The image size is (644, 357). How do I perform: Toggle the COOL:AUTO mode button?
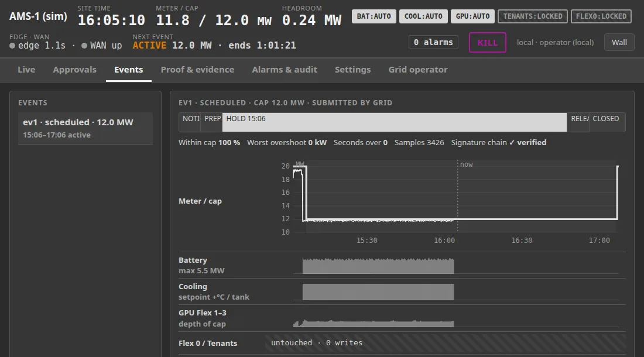423,16
